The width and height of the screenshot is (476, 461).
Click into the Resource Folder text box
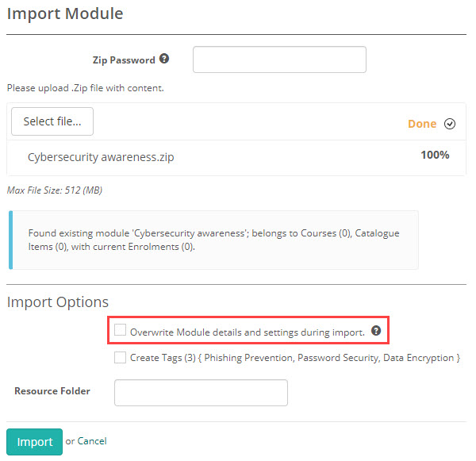point(201,393)
